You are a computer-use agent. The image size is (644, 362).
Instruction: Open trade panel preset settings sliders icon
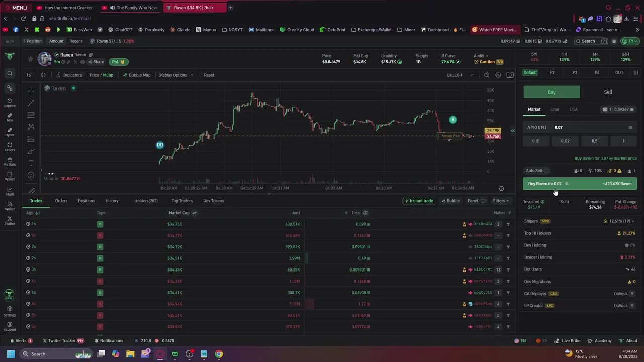[636, 73]
